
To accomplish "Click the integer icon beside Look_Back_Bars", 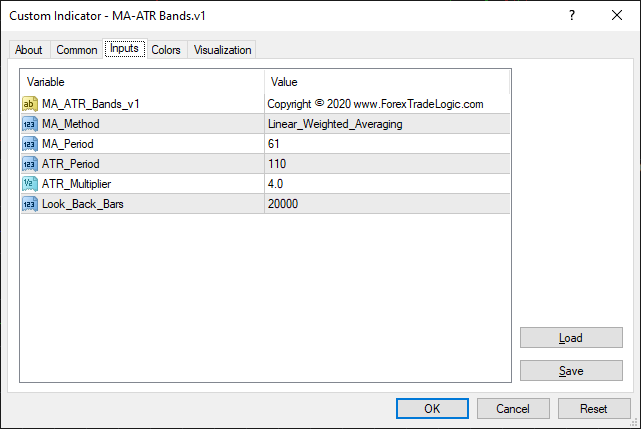I will [x=30, y=204].
